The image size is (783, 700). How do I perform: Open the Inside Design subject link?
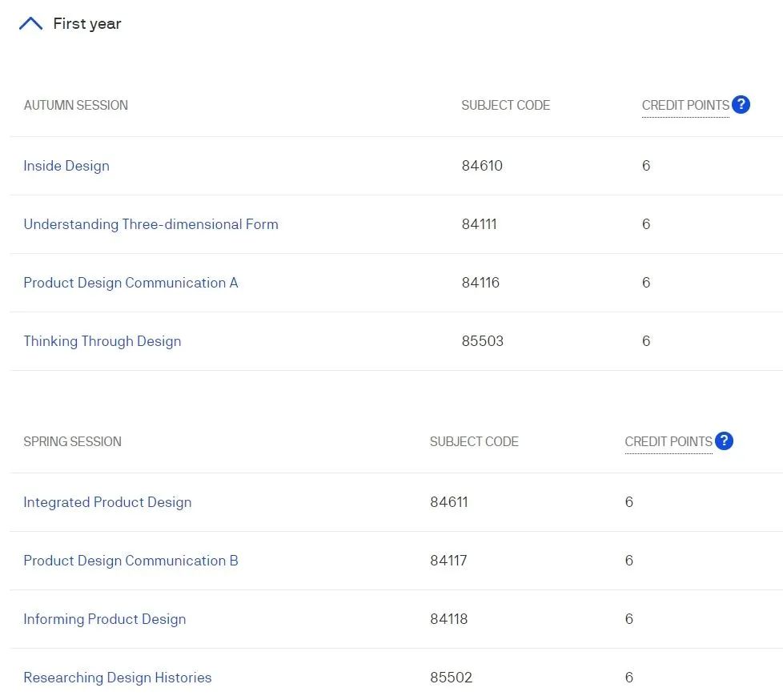point(66,166)
